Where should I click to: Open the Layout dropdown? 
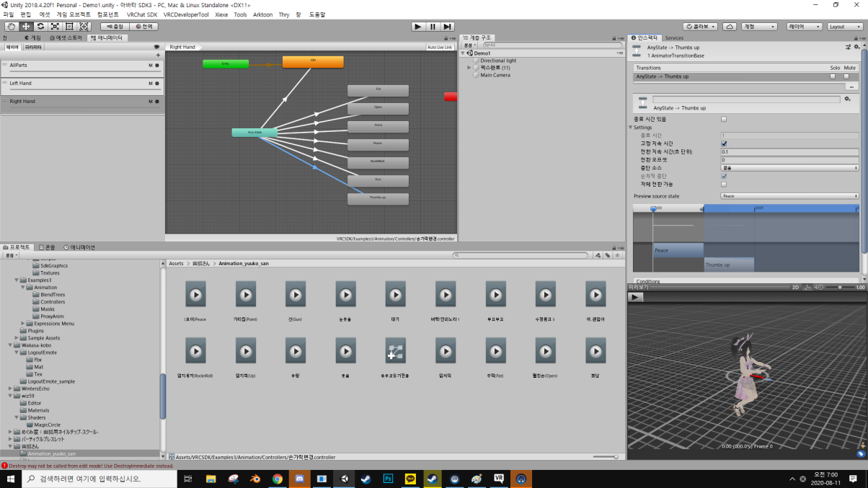(843, 27)
